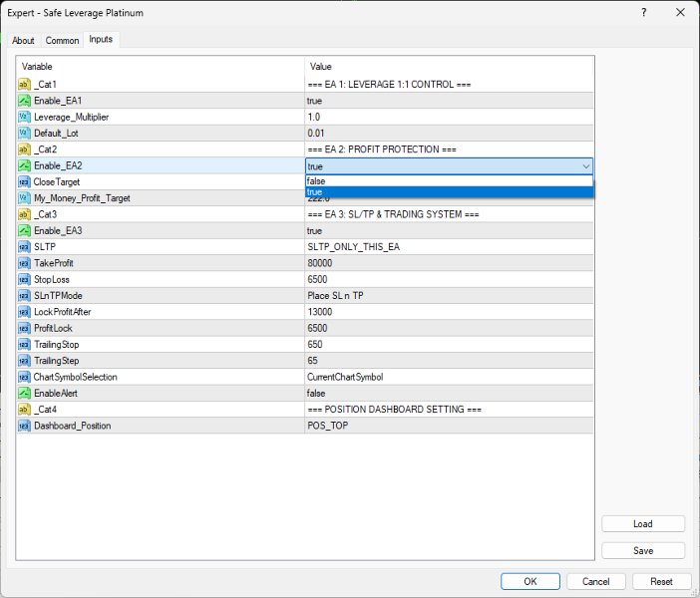The image size is (700, 598).
Task: Open the SLTP_ONLY_THIS_EA value selector
Action: 449,247
